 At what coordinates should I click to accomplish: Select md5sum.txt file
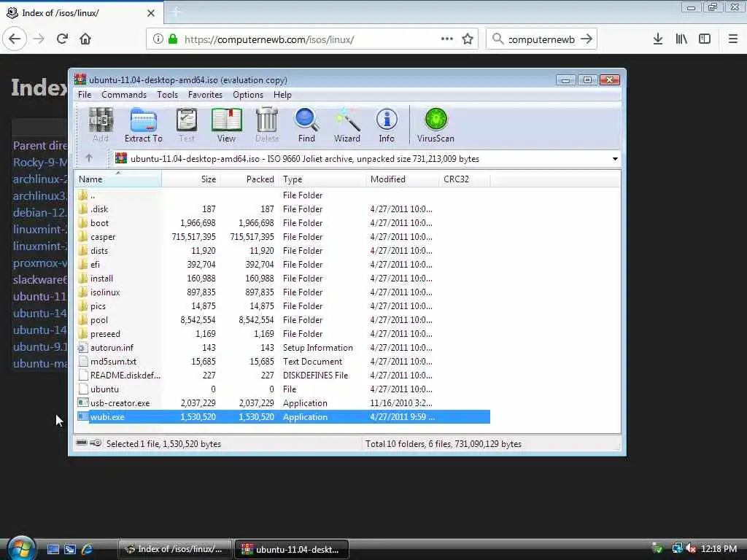point(283,362)
